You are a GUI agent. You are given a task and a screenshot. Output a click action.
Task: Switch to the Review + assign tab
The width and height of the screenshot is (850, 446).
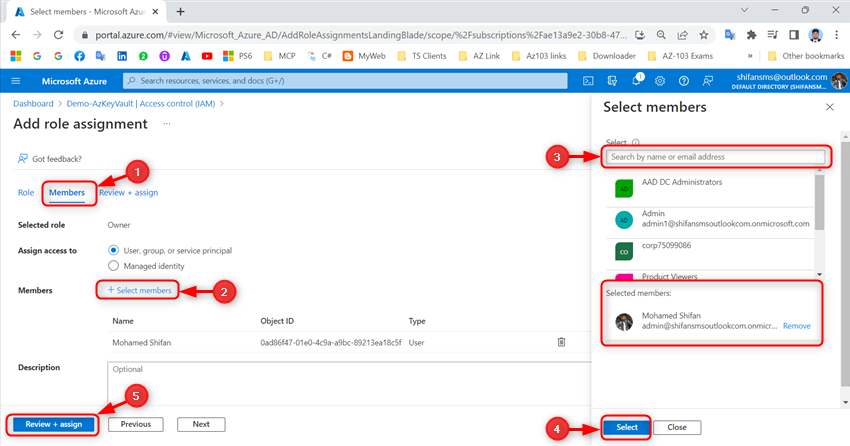coord(128,192)
